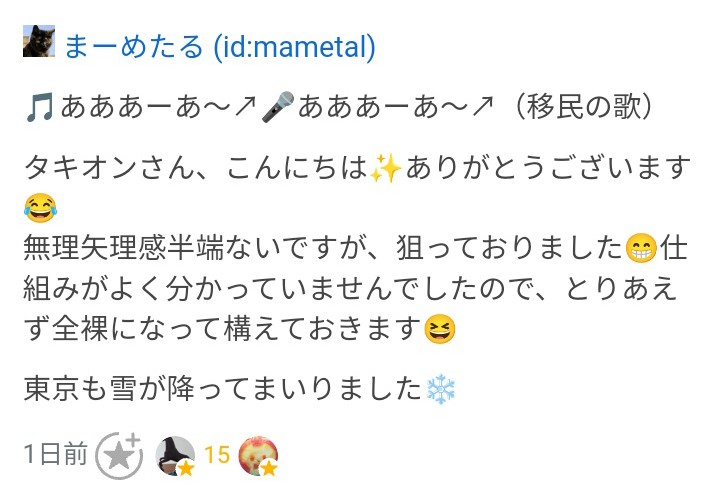
Task: Click the tears of joy emoji
Action: point(40,208)
